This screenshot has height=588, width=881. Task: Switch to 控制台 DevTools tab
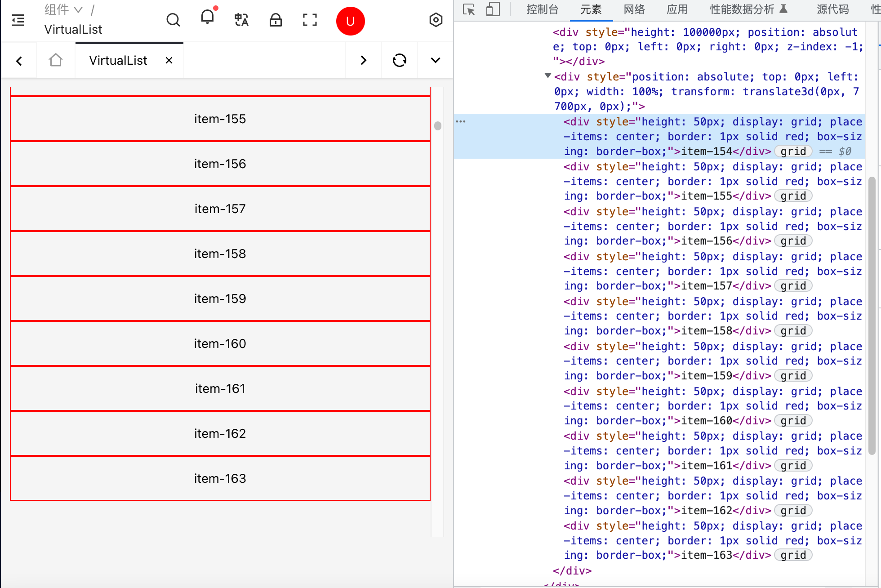coord(542,9)
